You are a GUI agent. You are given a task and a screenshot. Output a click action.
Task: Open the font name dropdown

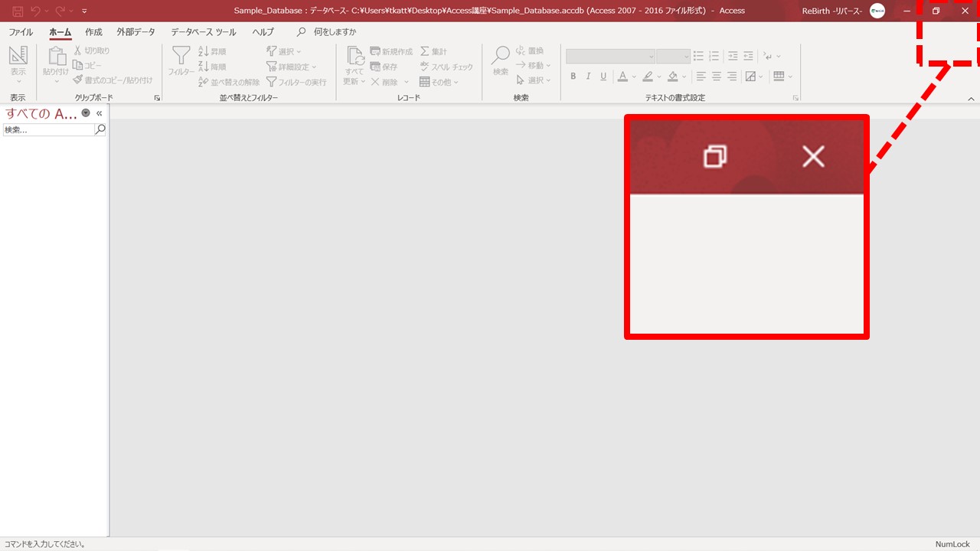pos(651,57)
